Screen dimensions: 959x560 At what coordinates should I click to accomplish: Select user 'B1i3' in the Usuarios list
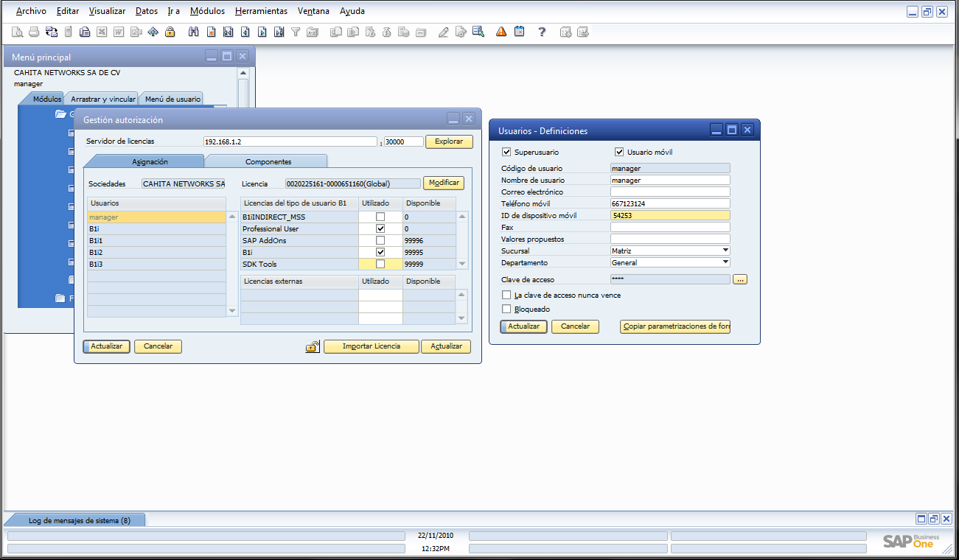point(156,264)
